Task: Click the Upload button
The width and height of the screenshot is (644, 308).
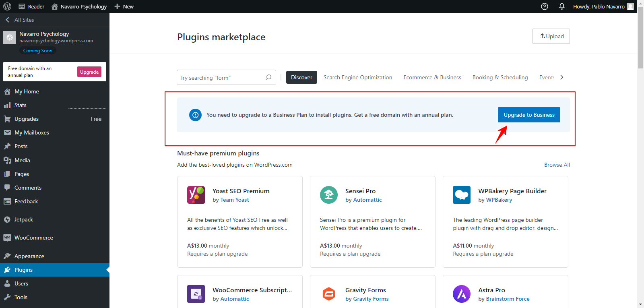Action: pos(551,36)
